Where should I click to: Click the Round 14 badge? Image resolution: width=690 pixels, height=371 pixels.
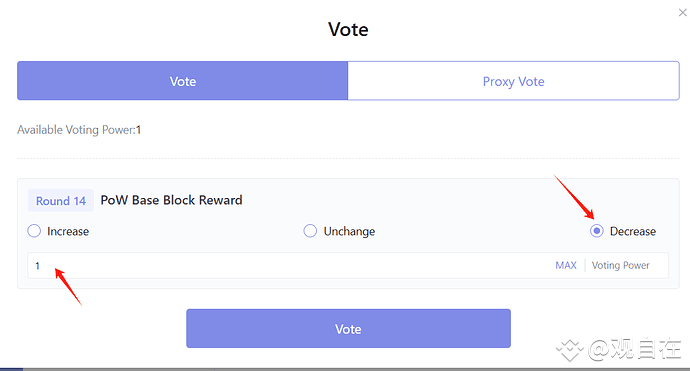[61, 201]
